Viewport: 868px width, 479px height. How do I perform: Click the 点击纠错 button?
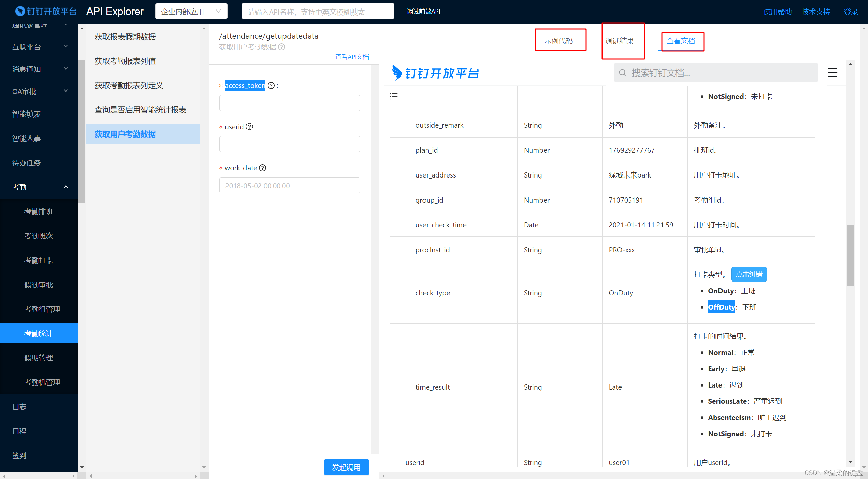pyautogui.click(x=749, y=274)
